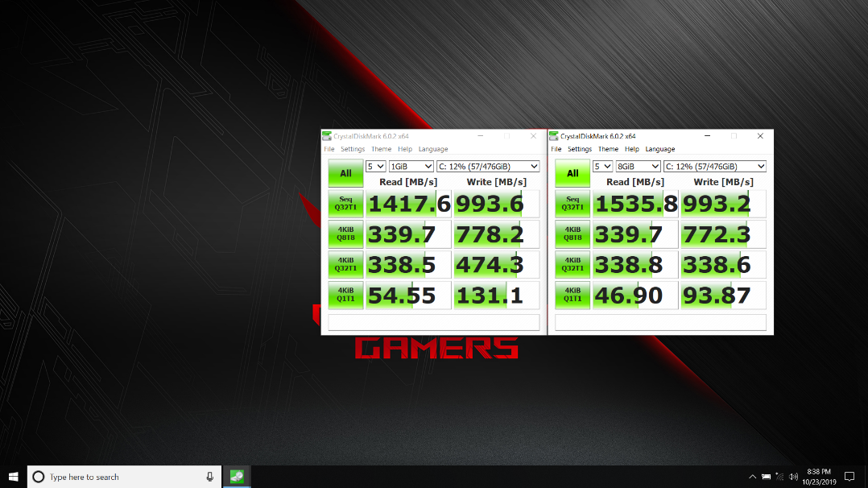Click the 1535.8 sequential read result
Viewport: 868px width, 488px height.
[x=635, y=203]
